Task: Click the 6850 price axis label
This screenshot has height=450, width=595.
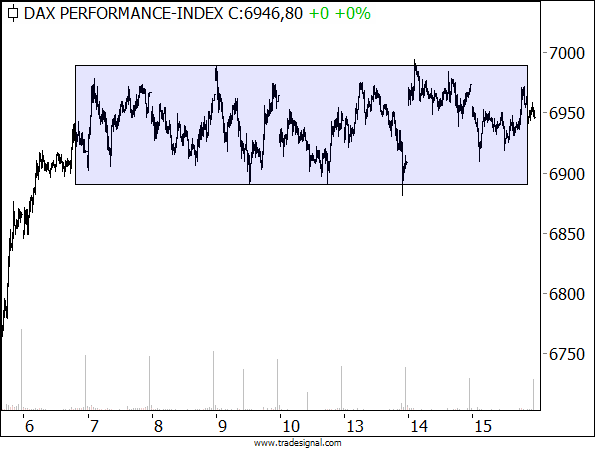Action: (567, 234)
